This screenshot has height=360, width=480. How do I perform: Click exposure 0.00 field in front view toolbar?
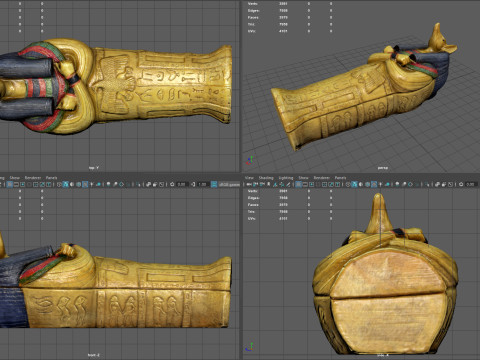pyautogui.click(x=182, y=184)
